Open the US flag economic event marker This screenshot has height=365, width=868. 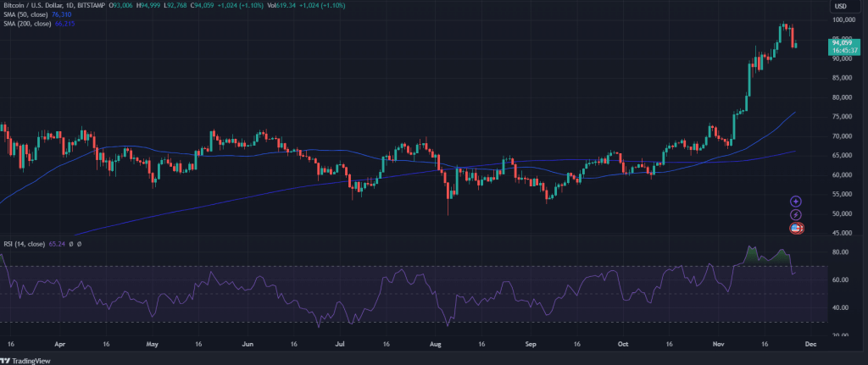tap(796, 228)
